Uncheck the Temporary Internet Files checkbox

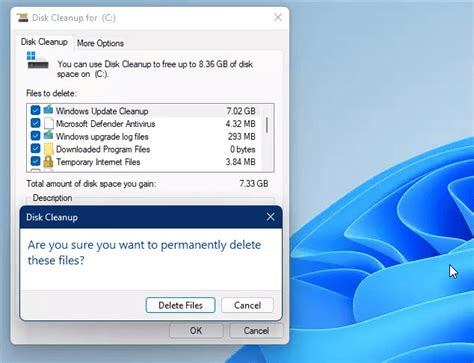click(35, 161)
